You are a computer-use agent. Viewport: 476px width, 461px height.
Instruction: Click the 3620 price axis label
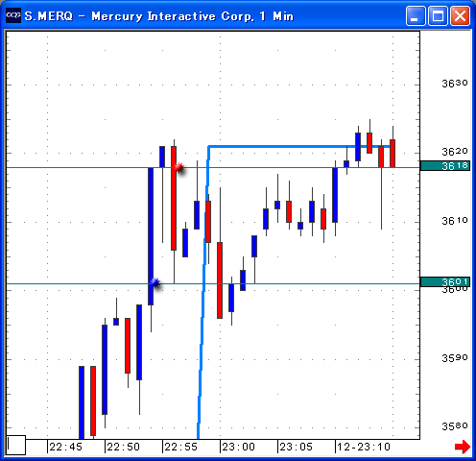pyautogui.click(x=455, y=151)
